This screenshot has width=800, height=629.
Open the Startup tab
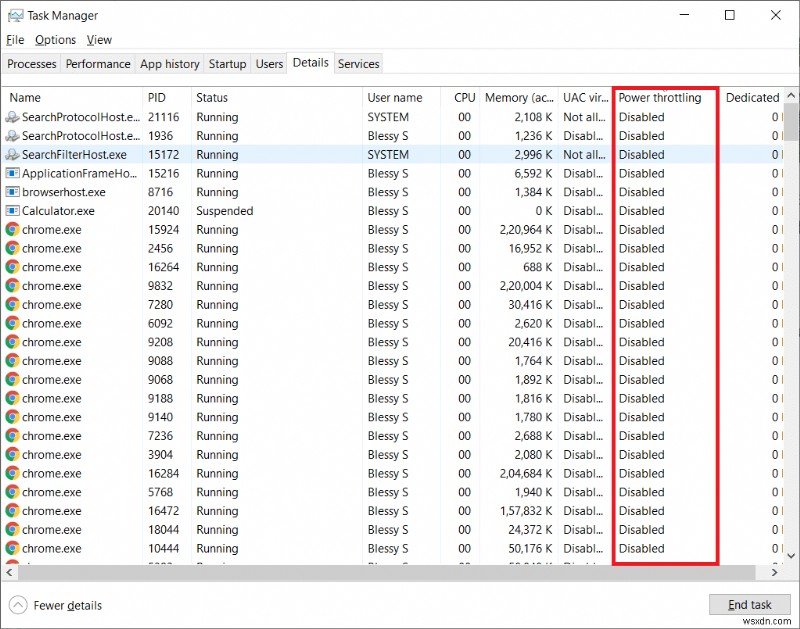(227, 63)
